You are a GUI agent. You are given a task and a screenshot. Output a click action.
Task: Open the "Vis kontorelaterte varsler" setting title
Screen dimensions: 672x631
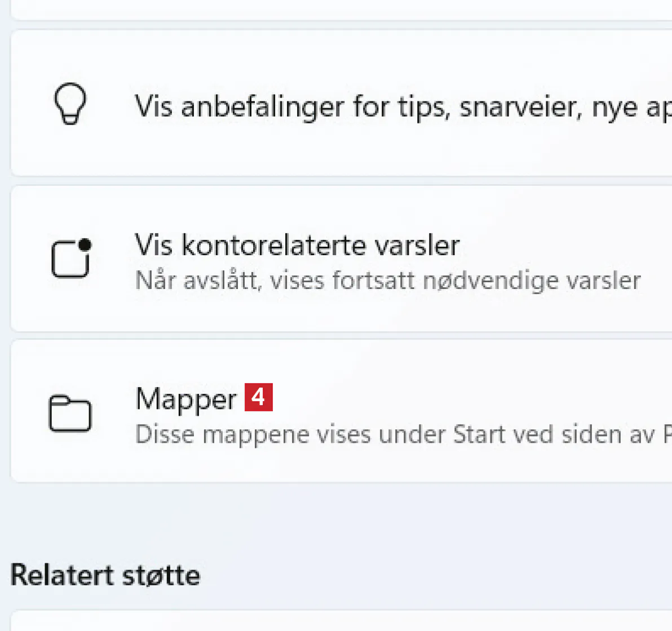click(297, 245)
